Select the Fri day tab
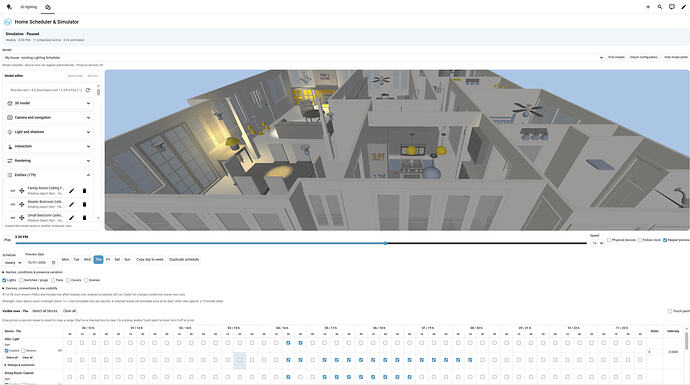 click(108, 260)
